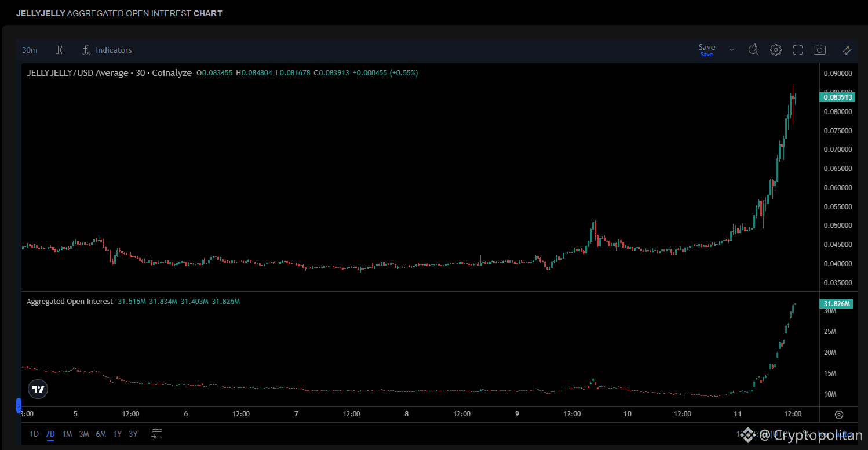Enter fullscreen mode with the expand icon
868x450 pixels.
(x=798, y=50)
